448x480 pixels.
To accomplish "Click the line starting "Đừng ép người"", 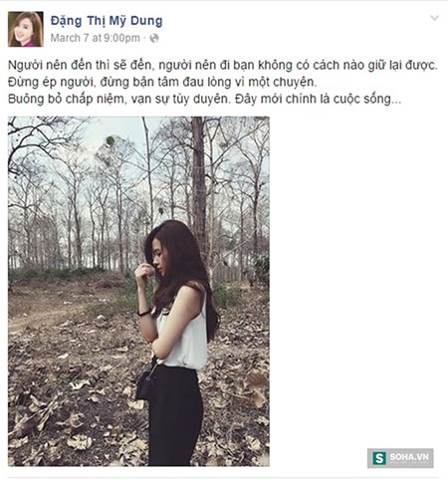I will coord(162,82).
